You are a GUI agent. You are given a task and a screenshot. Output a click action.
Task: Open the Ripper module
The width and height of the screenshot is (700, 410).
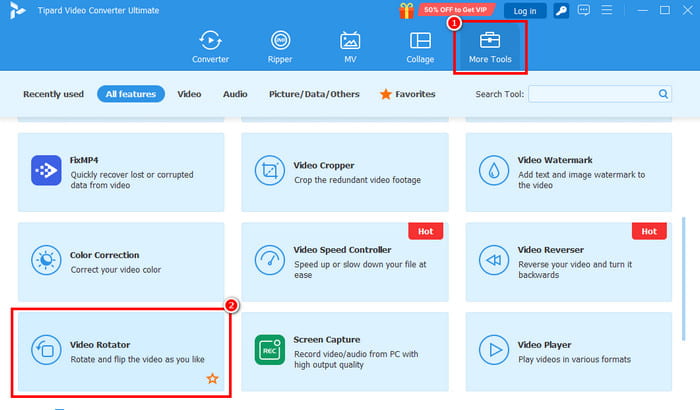(280, 47)
